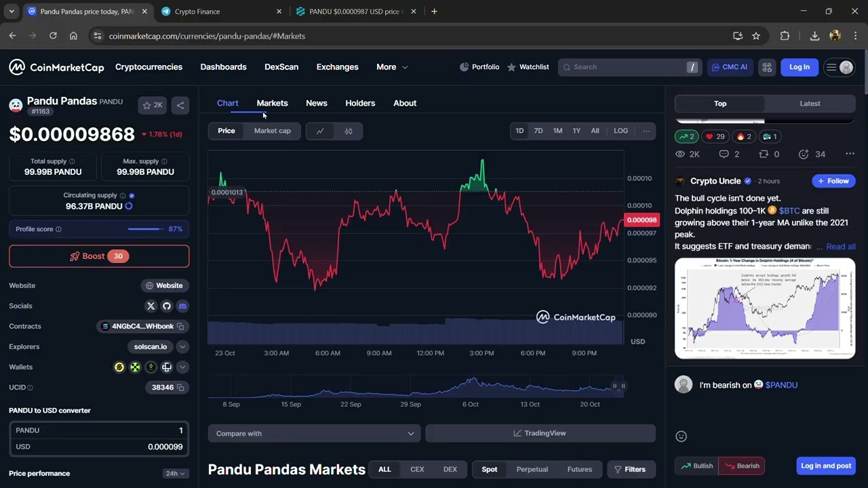Set chart range to 1M
Image resolution: width=868 pixels, height=488 pixels.
click(557, 131)
